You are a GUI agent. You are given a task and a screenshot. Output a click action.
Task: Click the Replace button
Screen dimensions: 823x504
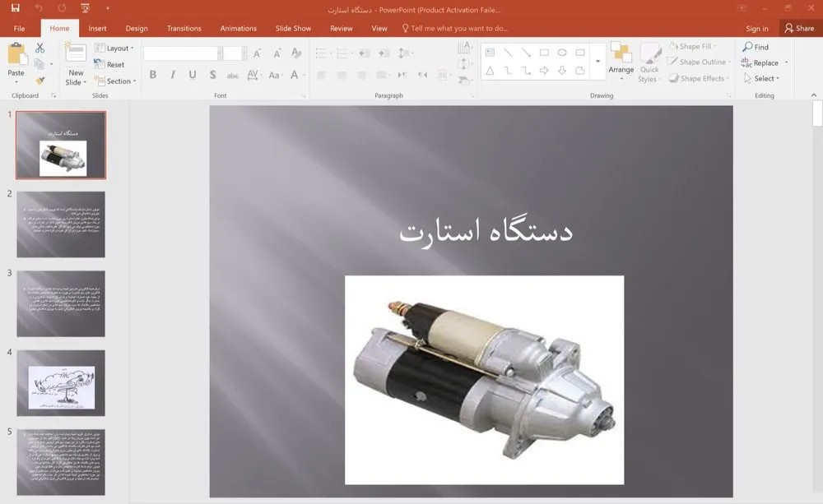[x=760, y=62]
